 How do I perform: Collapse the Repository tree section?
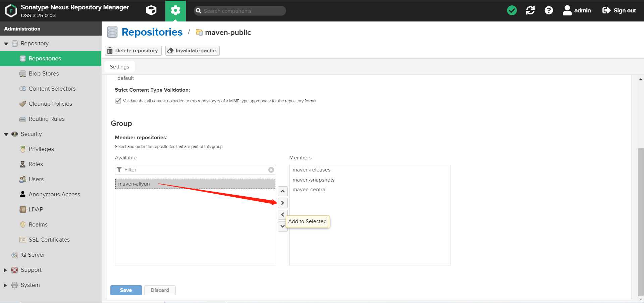point(6,44)
